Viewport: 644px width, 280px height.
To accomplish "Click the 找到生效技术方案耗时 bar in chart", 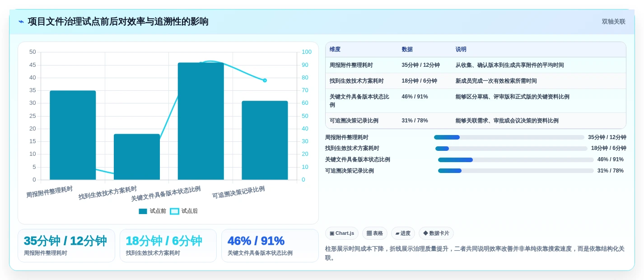I will coord(137,157).
